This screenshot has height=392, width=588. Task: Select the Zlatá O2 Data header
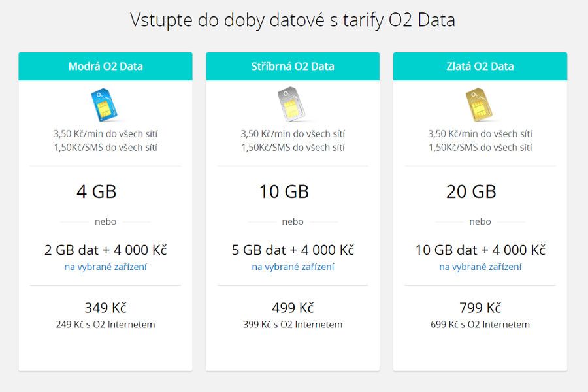click(x=480, y=66)
